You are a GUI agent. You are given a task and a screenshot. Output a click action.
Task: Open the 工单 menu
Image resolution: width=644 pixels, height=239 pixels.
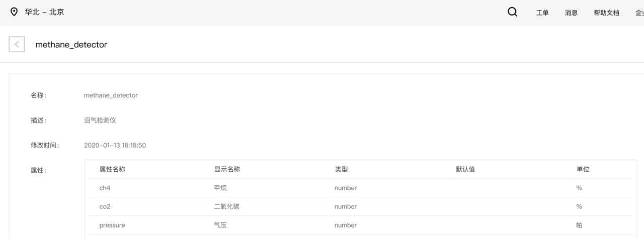point(542,13)
